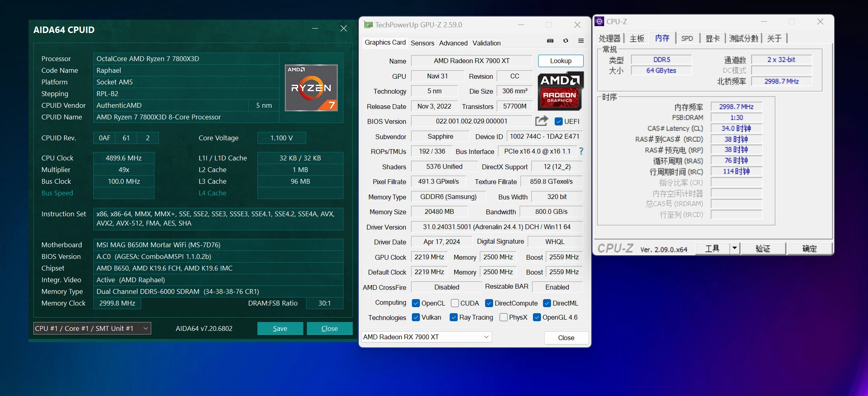The width and height of the screenshot is (868, 396).
Task: Click the AMD Radeon Graphics logo
Action: point(560,91)
